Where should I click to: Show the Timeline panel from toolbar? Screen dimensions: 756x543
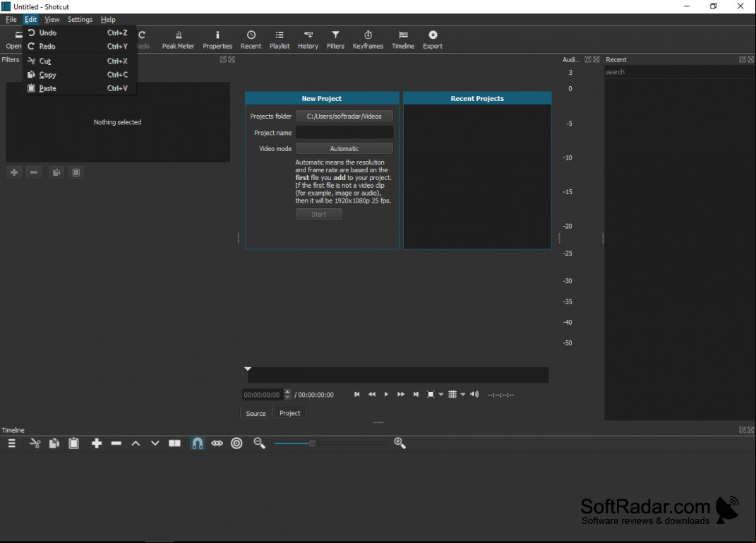403,40
